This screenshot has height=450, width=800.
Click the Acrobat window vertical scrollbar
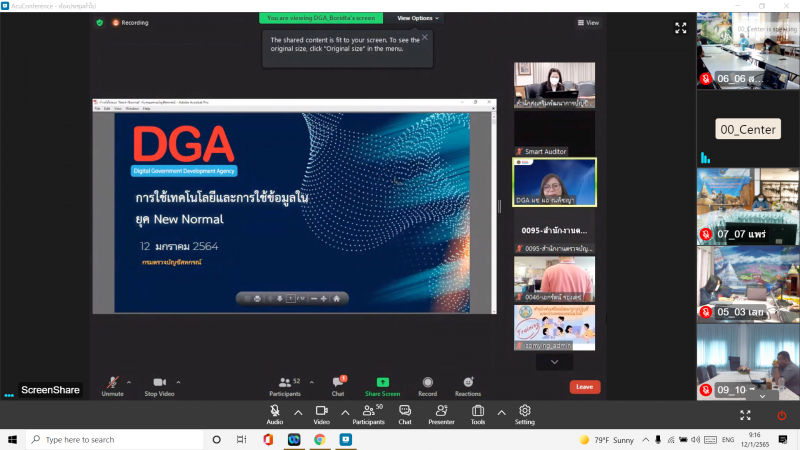[493, 212]
